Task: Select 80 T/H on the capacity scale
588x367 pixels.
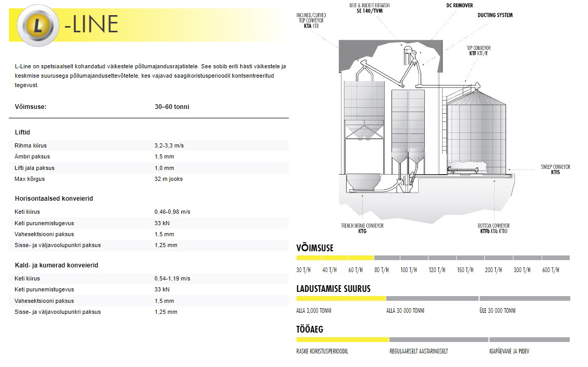Action: click(x=381, y=270)
